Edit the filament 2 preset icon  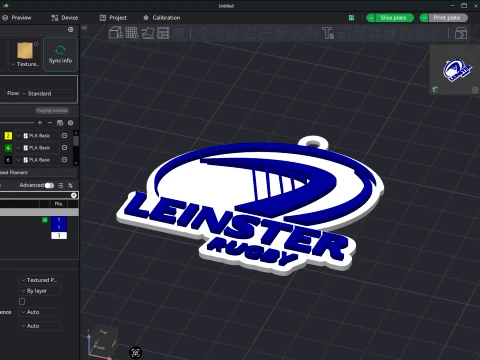point(64,136)
